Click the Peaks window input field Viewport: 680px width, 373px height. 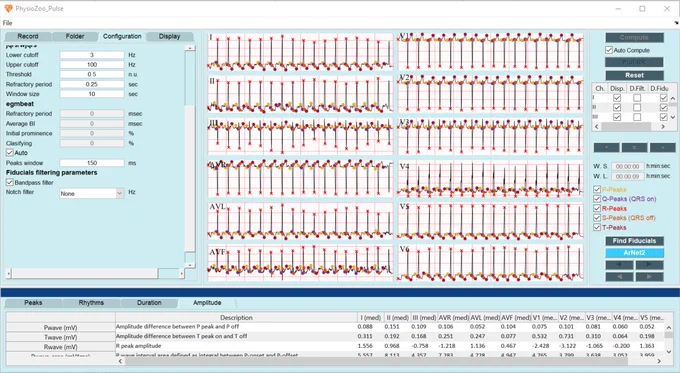[92, 163]
